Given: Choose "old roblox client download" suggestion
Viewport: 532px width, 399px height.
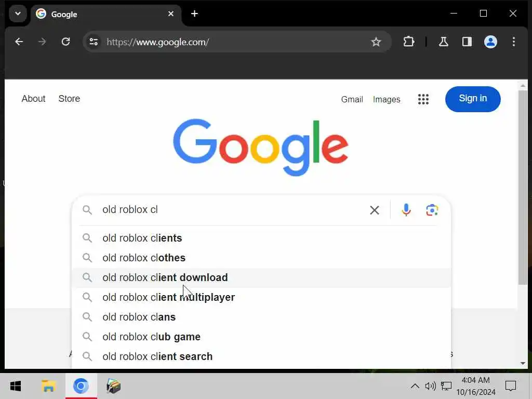Looking at the screenshot, I should 165,277.
